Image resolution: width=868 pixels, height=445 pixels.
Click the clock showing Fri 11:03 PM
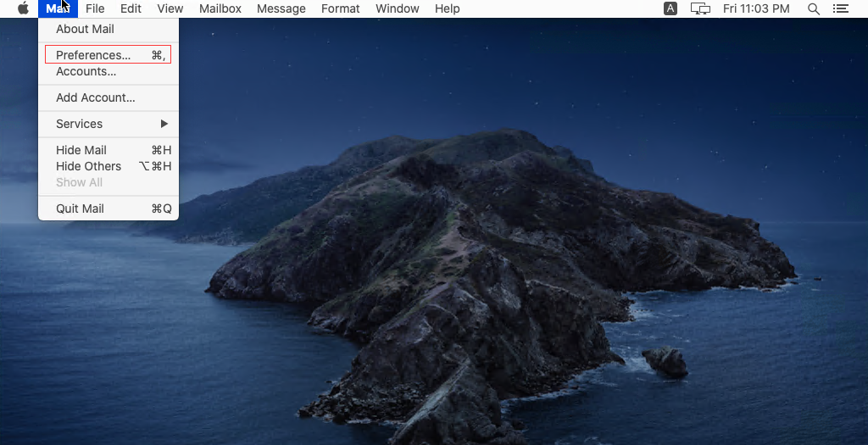pyautogui.click(x=756, y=8)
